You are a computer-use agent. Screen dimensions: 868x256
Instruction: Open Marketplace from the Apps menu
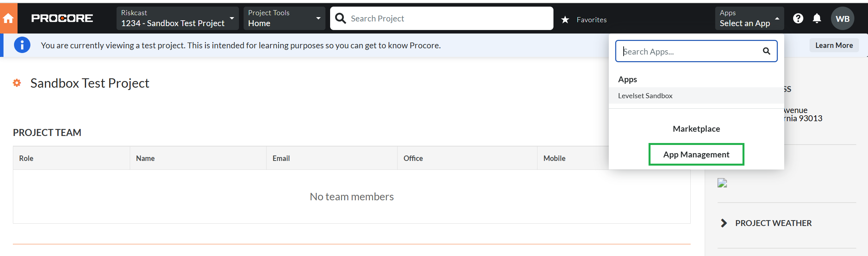[x=696, y=129]
